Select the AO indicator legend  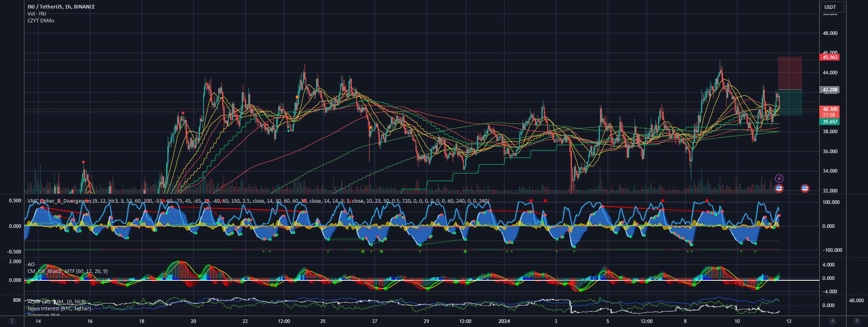[31, 264]
